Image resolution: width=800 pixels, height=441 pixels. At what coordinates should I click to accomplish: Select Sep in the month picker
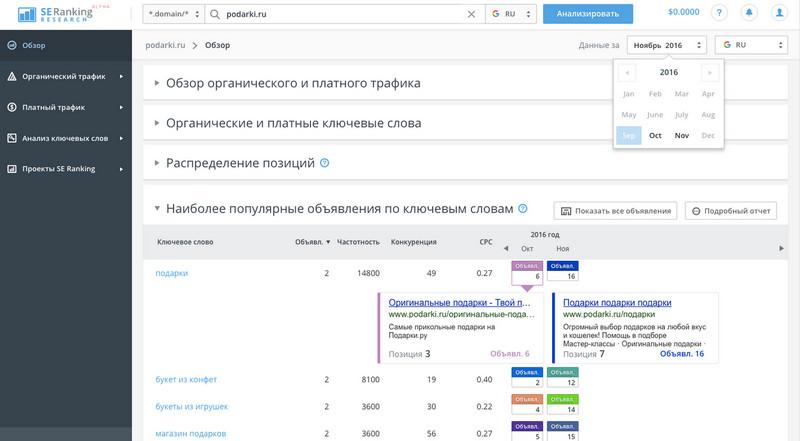point(629,135)
